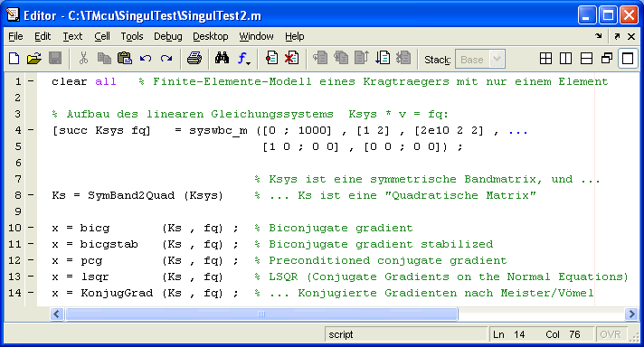Click the 'script' status bar field
This screenshot has height=347, width=644.
406,334
